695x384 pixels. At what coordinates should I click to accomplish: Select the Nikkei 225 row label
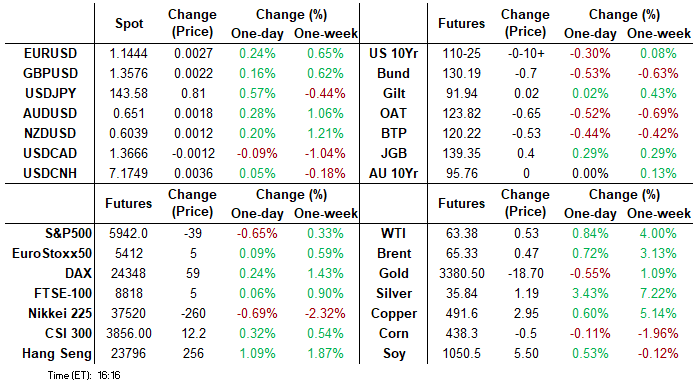pos(60,313)
